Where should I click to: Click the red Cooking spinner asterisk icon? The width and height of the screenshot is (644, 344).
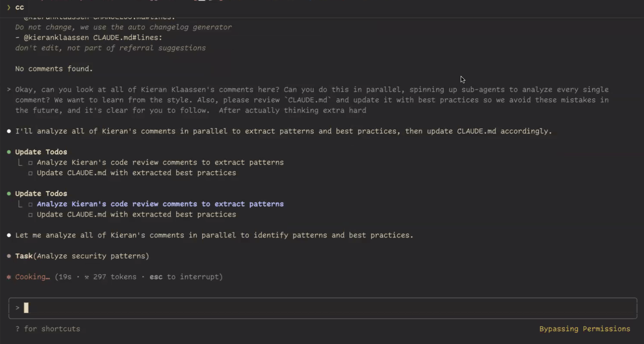9,277
